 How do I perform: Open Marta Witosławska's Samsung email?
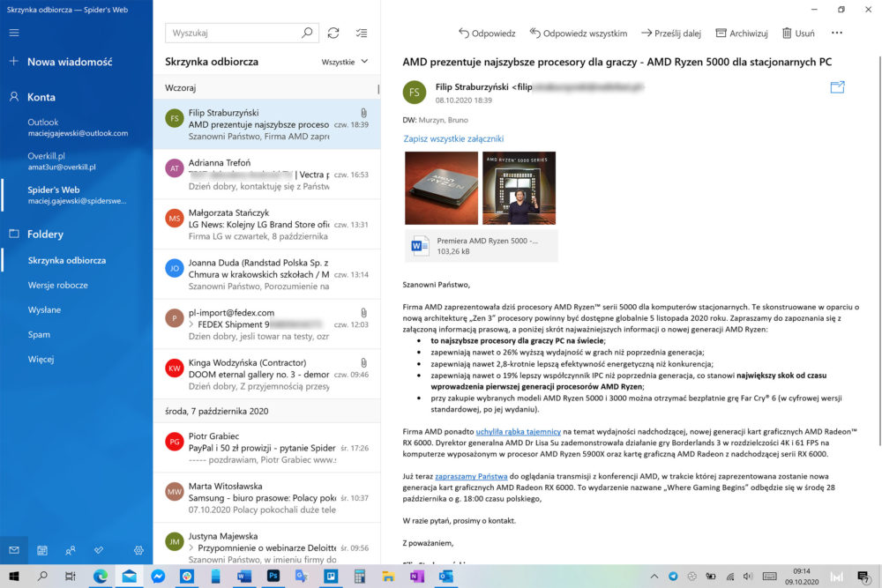click(266, 498)
